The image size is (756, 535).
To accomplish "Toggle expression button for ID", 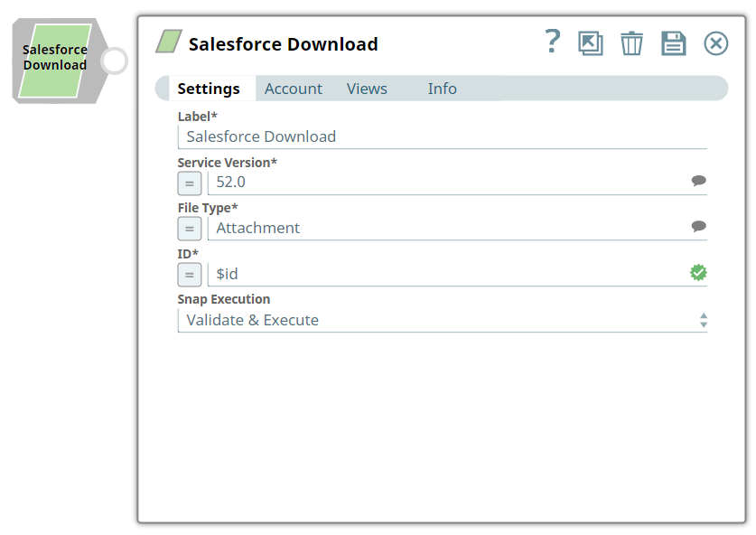I will tap(190, 275).
